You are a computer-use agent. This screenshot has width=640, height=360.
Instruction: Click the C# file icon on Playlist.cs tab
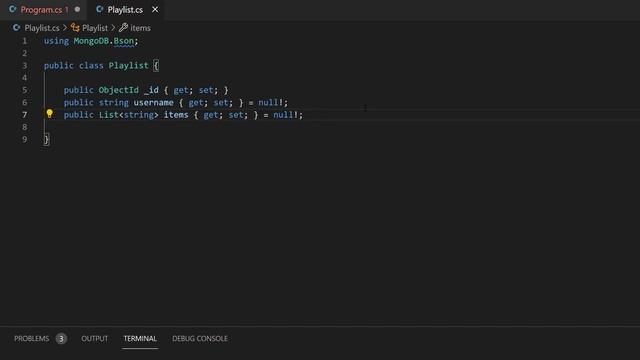[x=99, y=9]
